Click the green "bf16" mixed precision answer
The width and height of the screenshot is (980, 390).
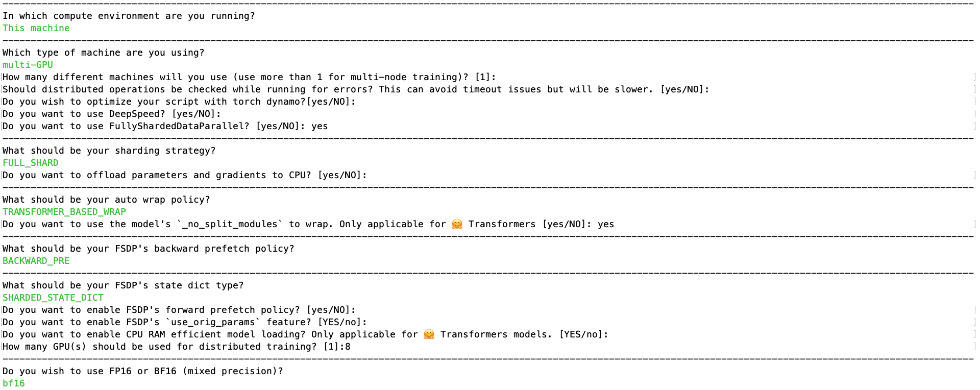(x=14, y=383)
